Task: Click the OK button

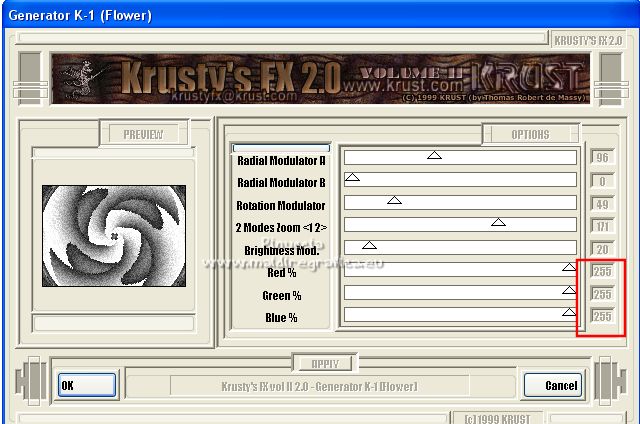Action: pos(87,385)
